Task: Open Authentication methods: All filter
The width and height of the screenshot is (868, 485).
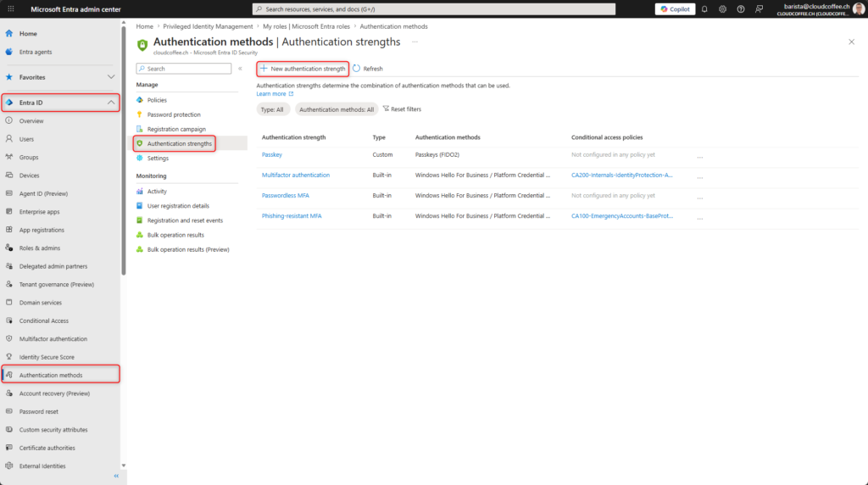Action: [336, 109]
